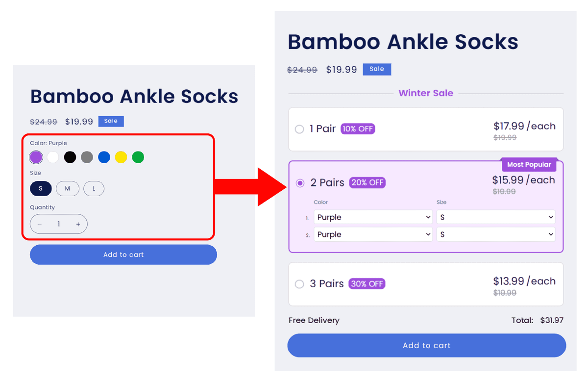Select the 2 Pairs radio option
This screenshot has width=588, height=382.
pyautogui.click(x=300, y=183)
